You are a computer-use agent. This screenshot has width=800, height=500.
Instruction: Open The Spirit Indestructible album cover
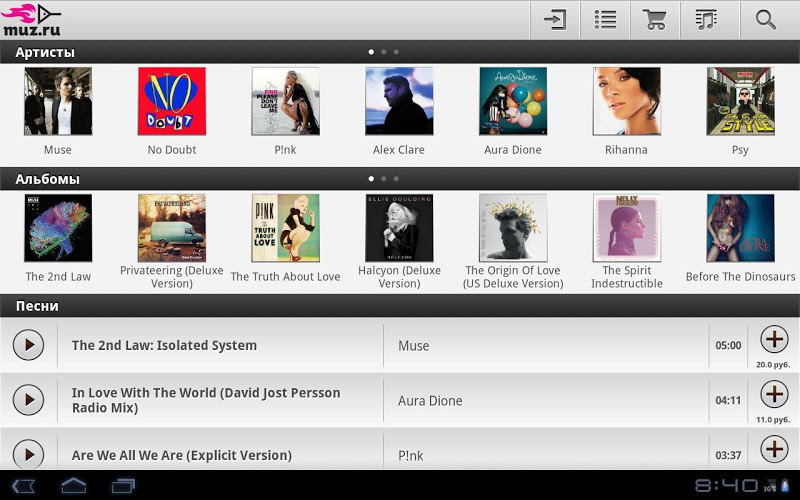(627, 228)
